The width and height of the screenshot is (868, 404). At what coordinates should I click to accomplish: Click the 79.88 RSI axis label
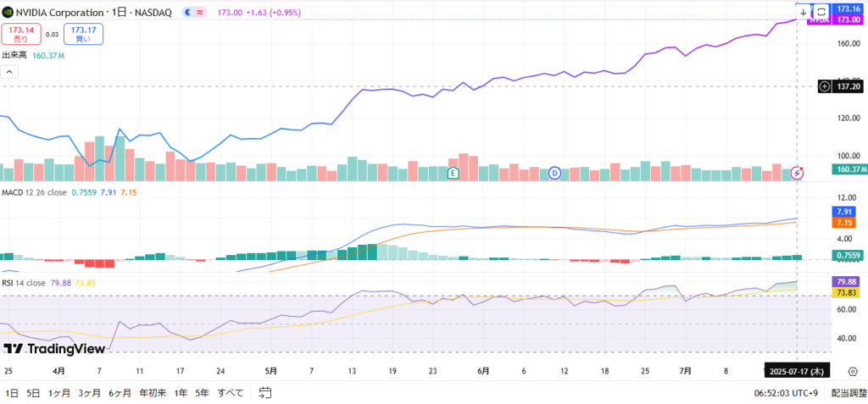point(845,282)
